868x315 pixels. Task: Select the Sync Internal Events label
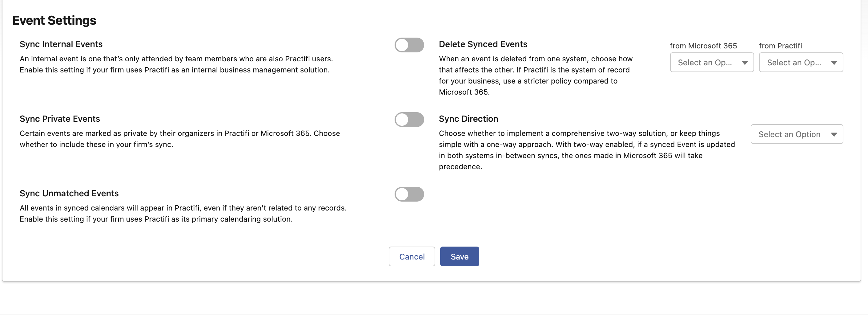(61, 44)
